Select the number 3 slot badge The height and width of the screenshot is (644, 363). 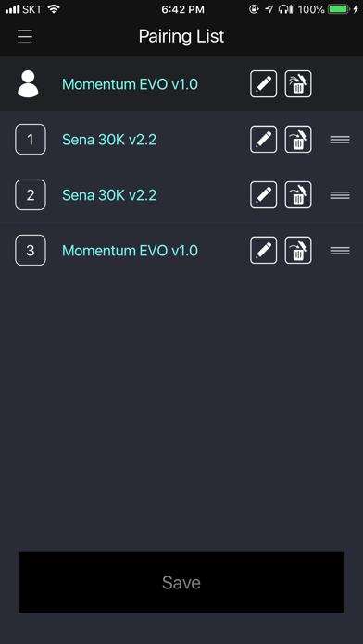coord(31,250)
